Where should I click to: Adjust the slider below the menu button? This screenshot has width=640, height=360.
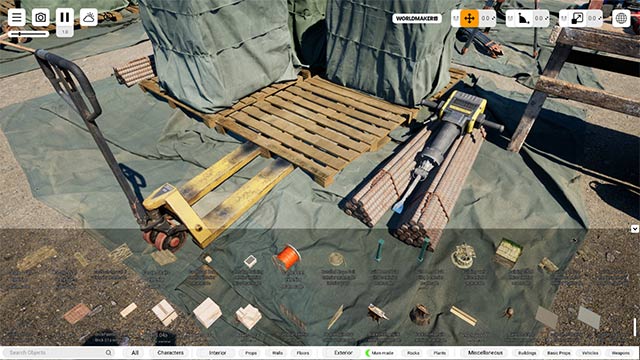coord(28,34)
